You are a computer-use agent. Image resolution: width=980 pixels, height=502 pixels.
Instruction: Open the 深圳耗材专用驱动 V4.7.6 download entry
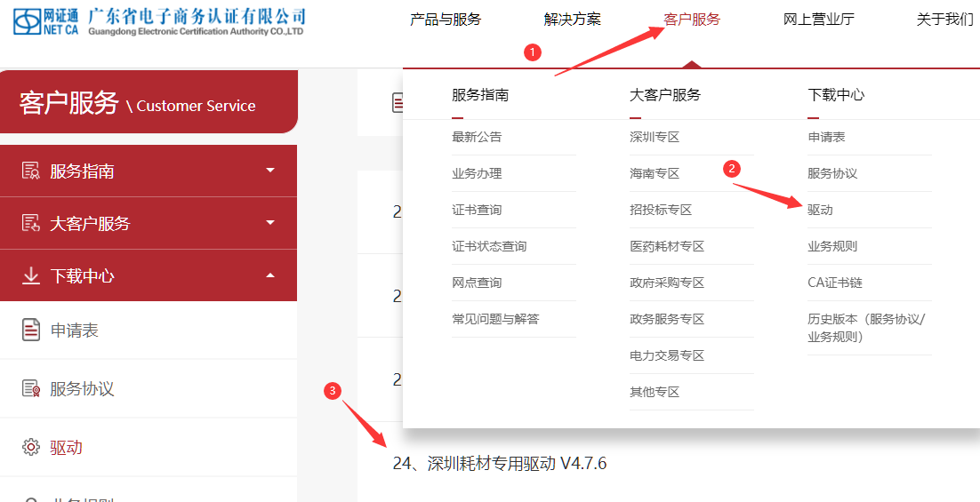(500, 464)
